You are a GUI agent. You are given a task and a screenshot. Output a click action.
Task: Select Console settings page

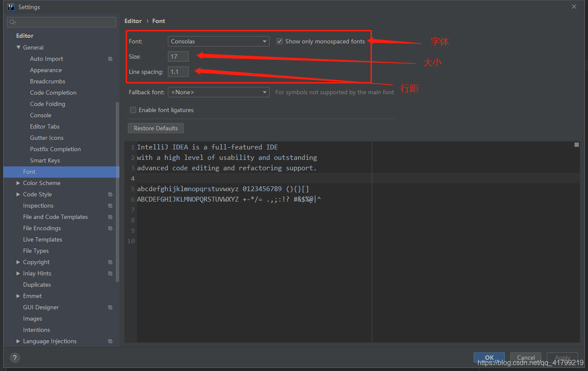tap(40, 115)
